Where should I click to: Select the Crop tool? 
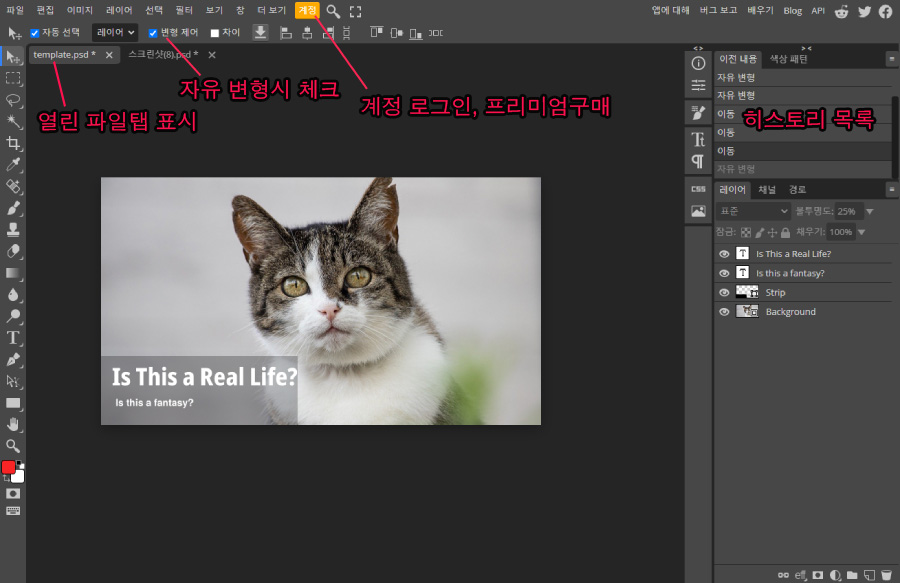[x=13, y=141]
